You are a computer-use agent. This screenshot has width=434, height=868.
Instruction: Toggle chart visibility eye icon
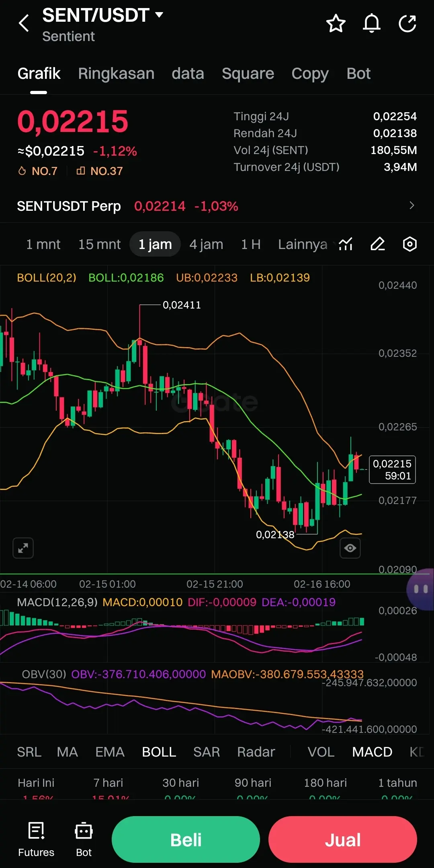click(350, 548)
